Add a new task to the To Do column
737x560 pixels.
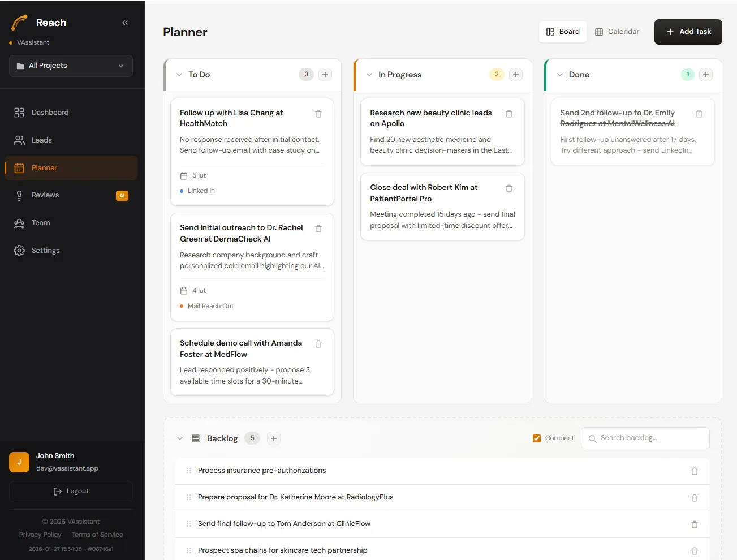[x=325, y=75]
